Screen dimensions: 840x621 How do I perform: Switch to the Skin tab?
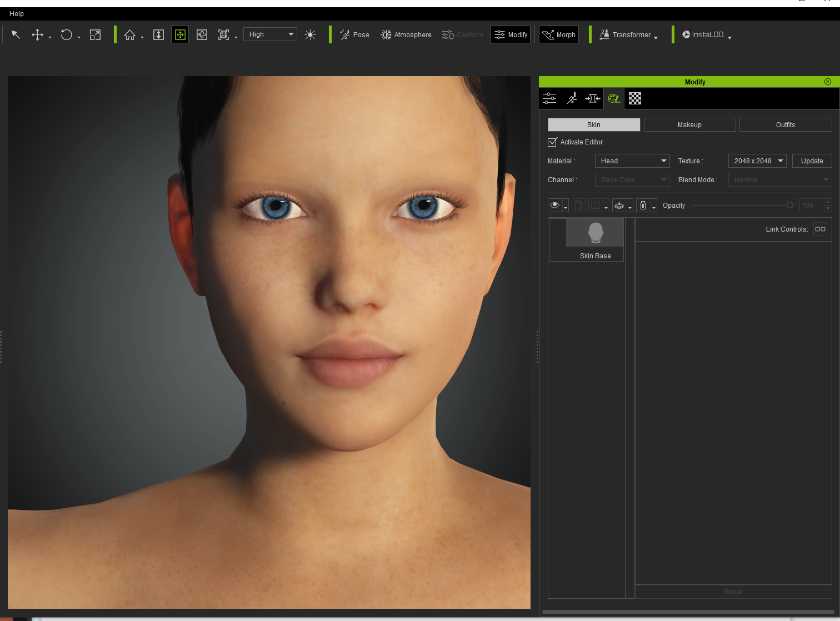(594, 125)
